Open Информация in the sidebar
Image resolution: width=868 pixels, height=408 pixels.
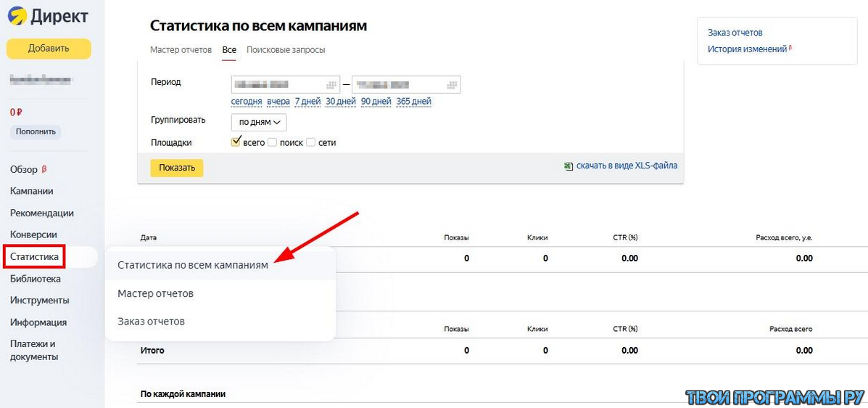38,322
